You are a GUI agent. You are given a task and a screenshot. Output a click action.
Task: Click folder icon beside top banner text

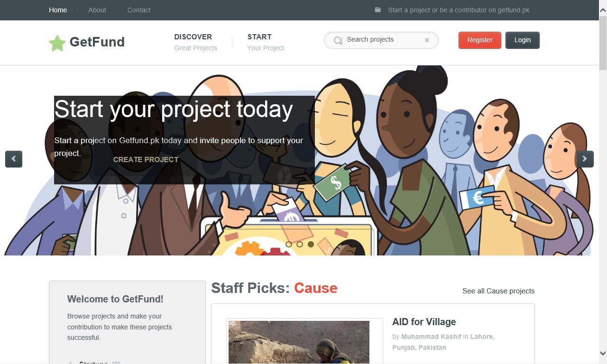point(377,9)
